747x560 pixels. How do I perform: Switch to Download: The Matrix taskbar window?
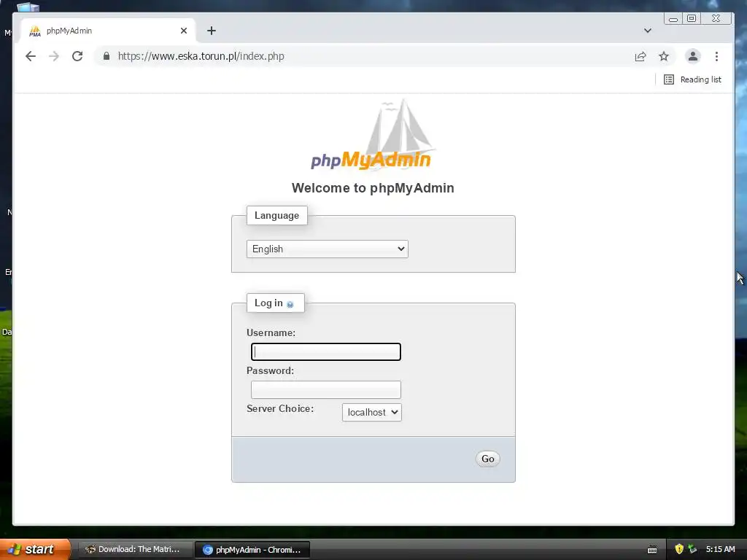pyautogui.click(x=135, y=549)
